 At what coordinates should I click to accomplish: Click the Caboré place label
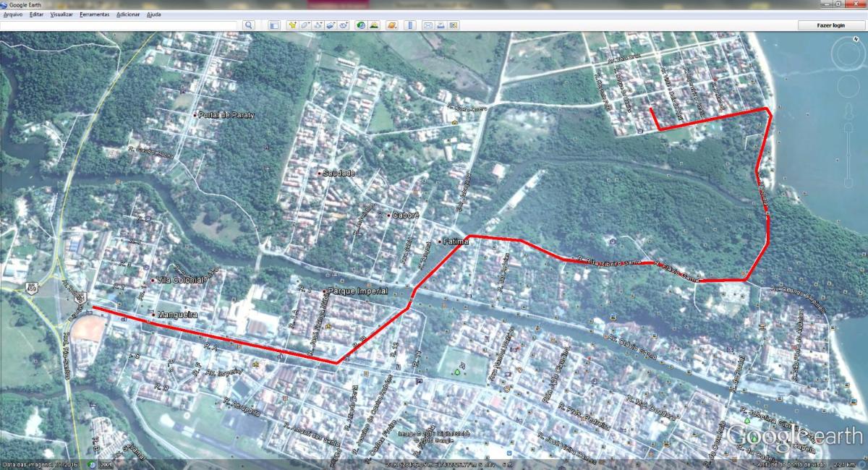[406, 215]
